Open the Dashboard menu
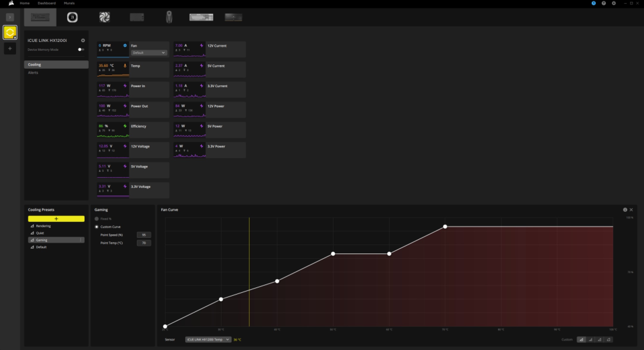This screenshot has width=644, height=350. click(46, 3)
